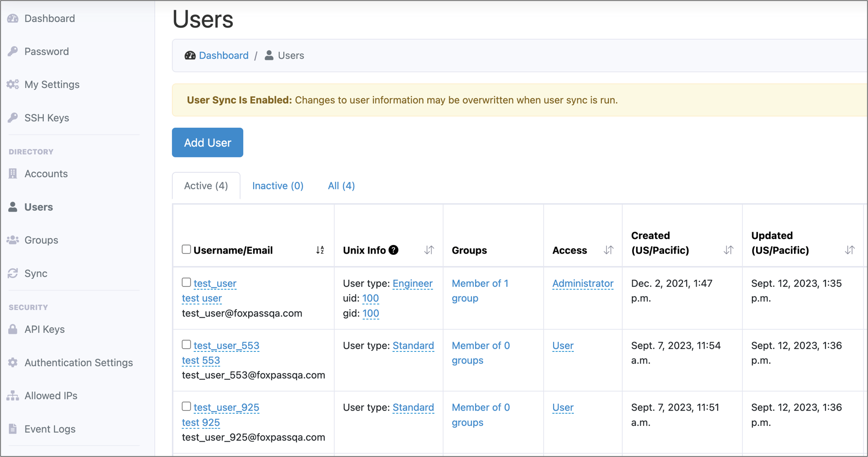Sort by Access column arrows

609,250
